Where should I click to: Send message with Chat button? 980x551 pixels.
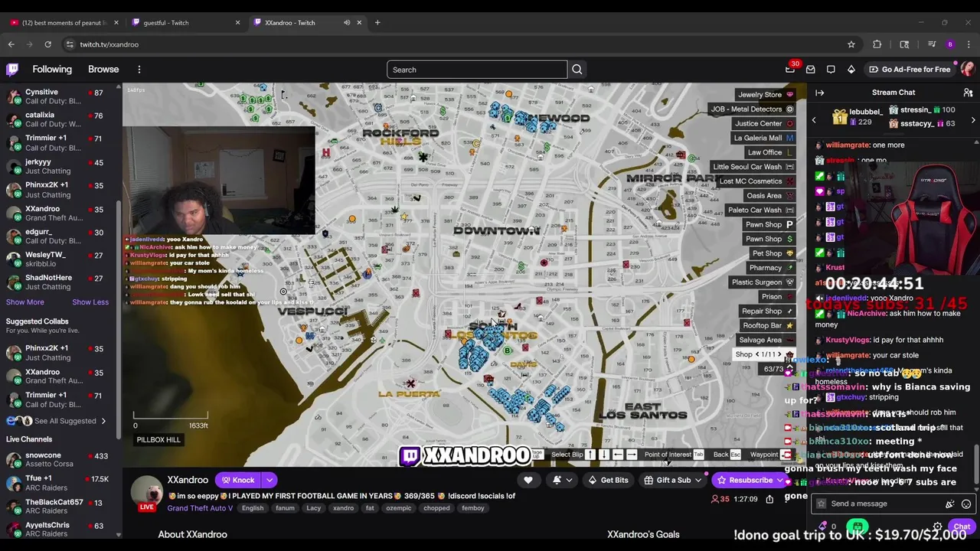962,527
